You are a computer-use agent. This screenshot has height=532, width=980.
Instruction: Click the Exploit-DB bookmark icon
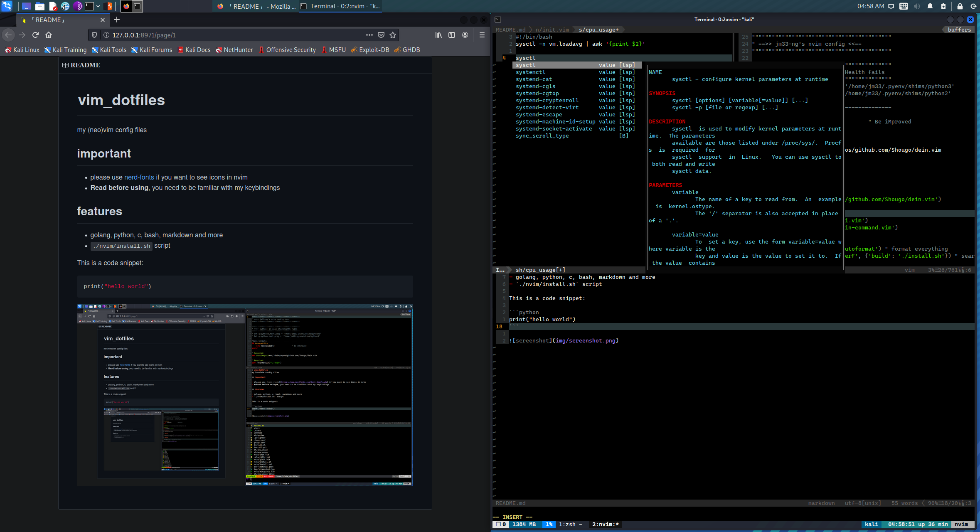(x=353, y=50)
